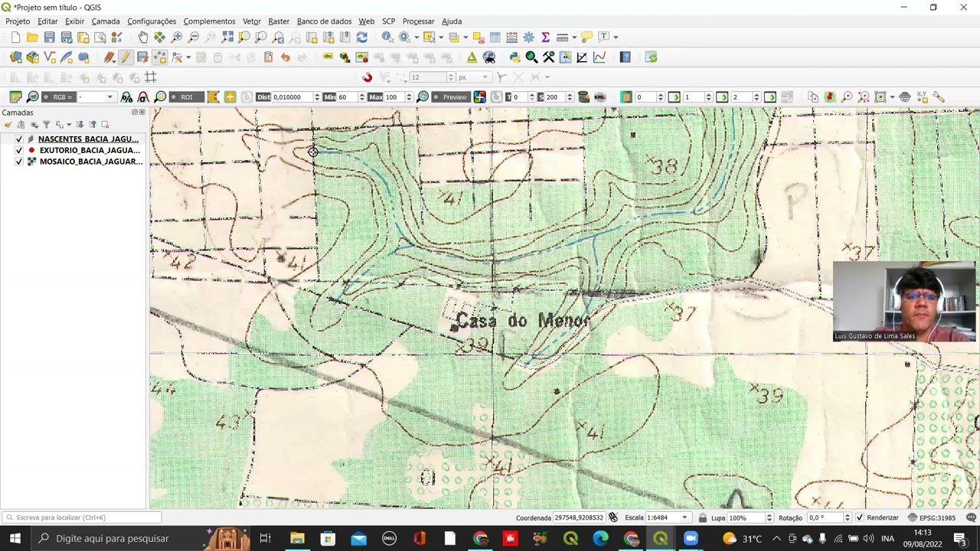The image size is (980, 551).
Task: Toggle the scale lock padlock icon
Action: click(703, 518)
